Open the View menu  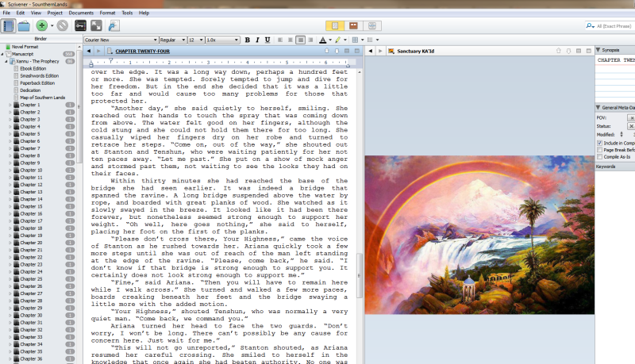(36, 13)
